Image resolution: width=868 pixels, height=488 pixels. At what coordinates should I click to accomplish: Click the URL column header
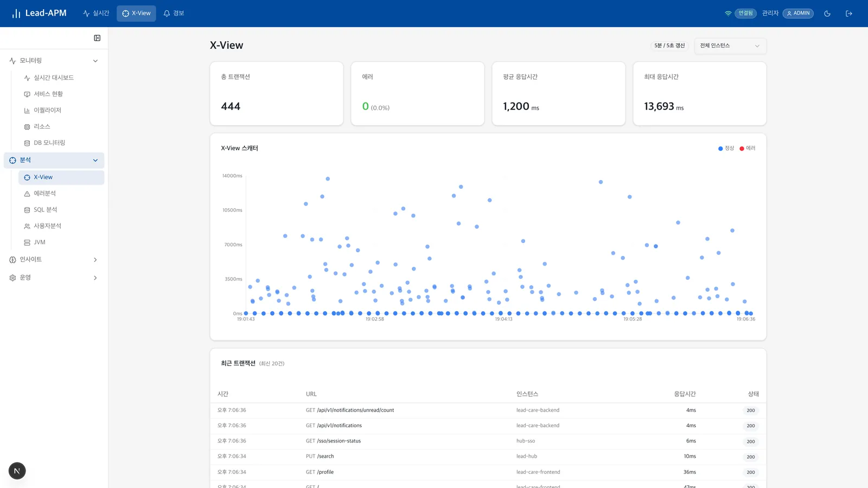(311, 394)
